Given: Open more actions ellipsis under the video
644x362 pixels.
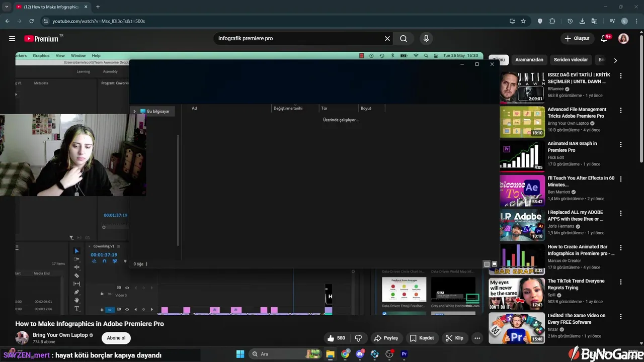Looking at the screenshot, I should tap(477, 338).
